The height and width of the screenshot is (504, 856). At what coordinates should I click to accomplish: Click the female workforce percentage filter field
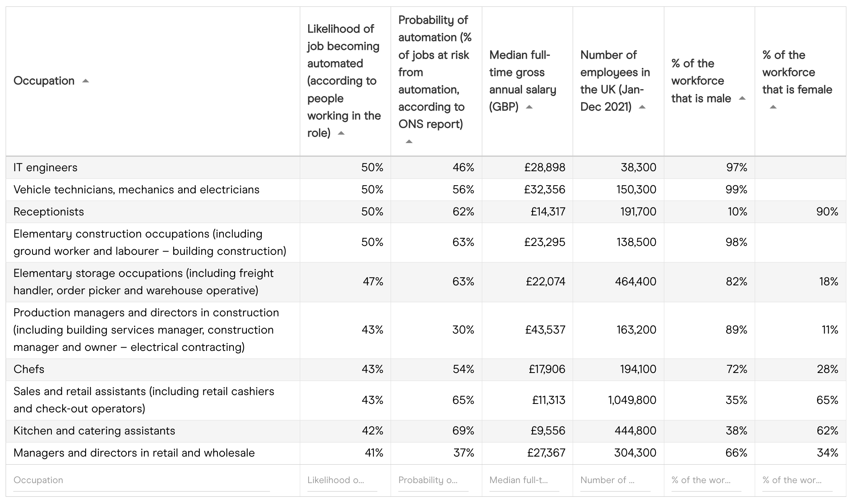click(797, 480)
